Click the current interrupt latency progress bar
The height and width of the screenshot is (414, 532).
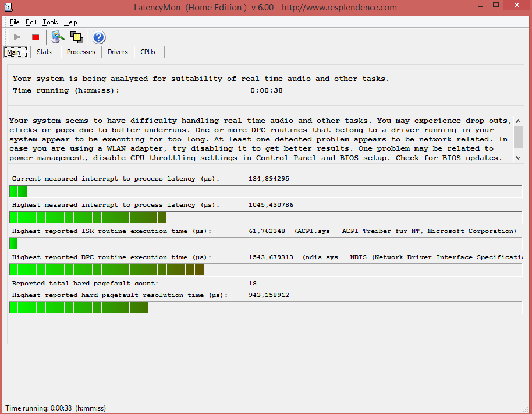pos(265,192)
